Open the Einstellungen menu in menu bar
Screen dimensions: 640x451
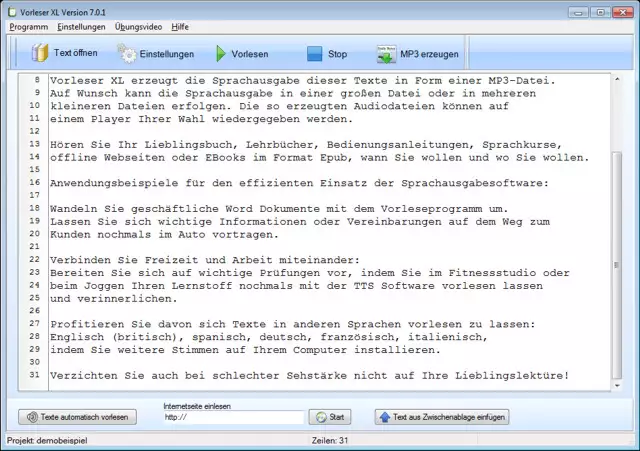pyautogui.click(x=80, y=27)
